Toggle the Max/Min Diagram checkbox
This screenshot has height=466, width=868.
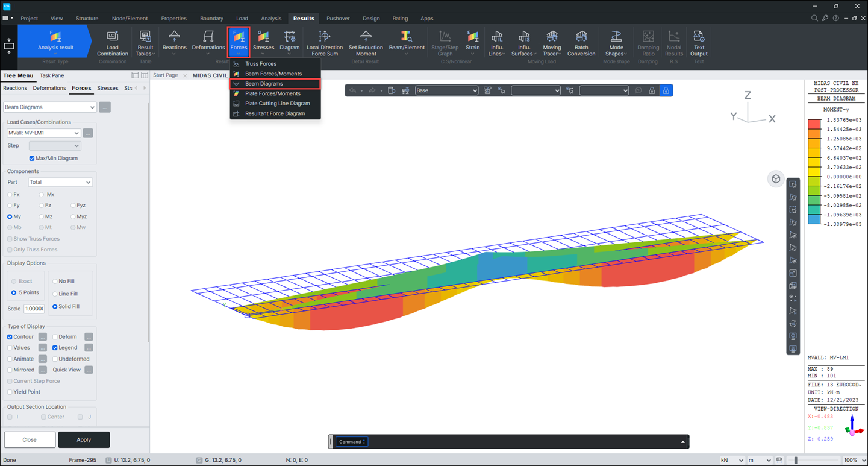tap(32, 159)
